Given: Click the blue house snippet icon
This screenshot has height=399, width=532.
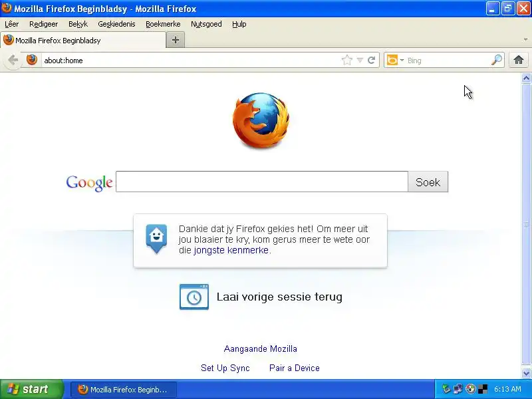Looking at the screenshot, I should pyautogui.click(x=156, y=239).
